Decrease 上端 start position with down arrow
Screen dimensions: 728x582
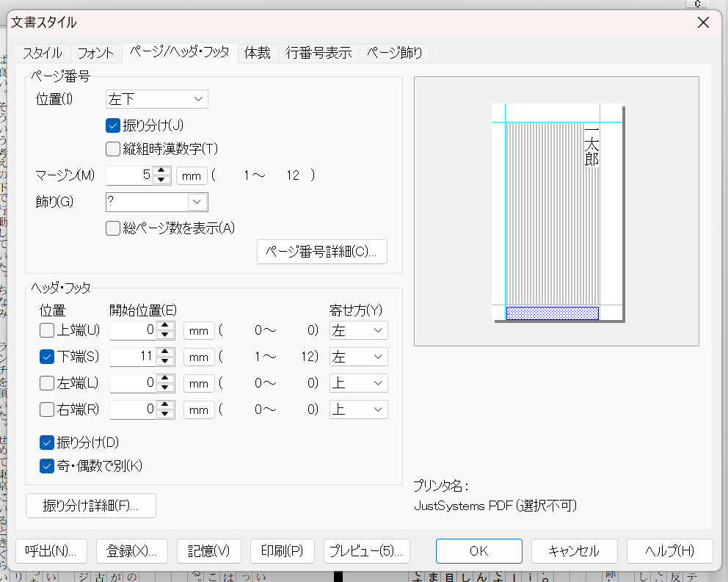click(166, 335)
